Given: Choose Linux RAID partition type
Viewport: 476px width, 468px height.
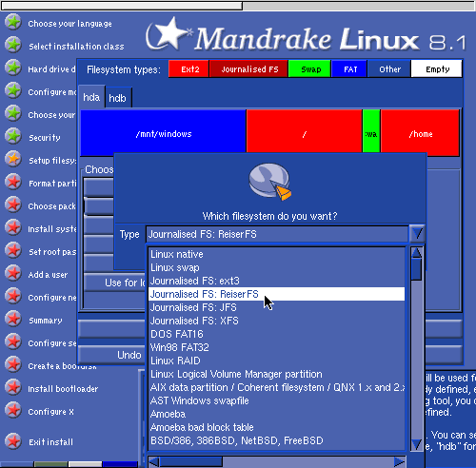Looking at the screenshot, I should click(x=276, y=361).
